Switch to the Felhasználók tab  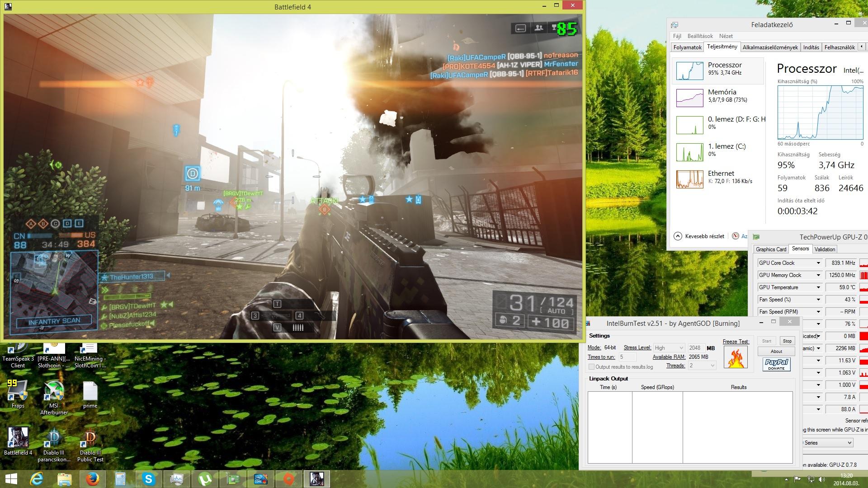coord(840,47)
